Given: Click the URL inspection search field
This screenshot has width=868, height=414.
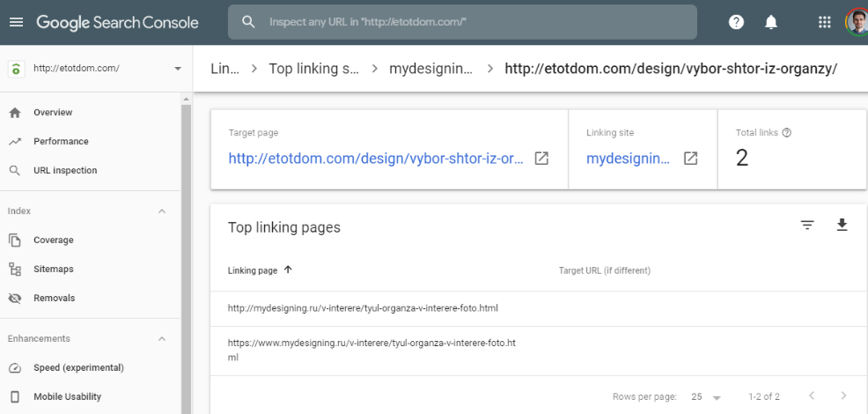Looking at the screenshot, I should pyautogui.click(x=462, y=22).
